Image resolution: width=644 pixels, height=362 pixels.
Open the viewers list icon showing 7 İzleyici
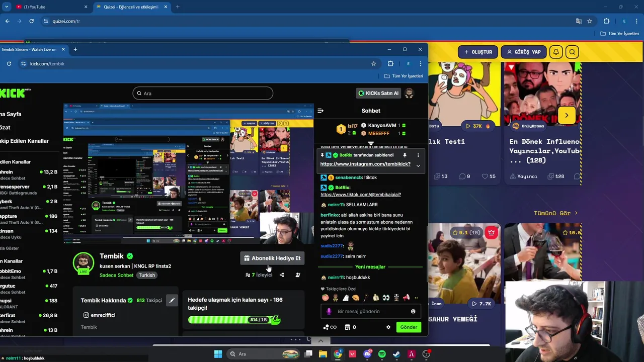coord(248,275)
